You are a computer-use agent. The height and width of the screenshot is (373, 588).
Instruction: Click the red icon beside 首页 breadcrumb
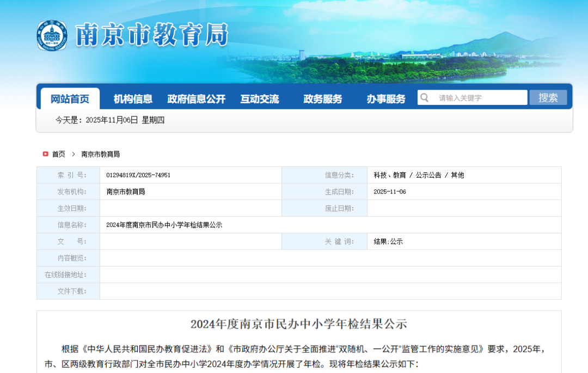46,154
